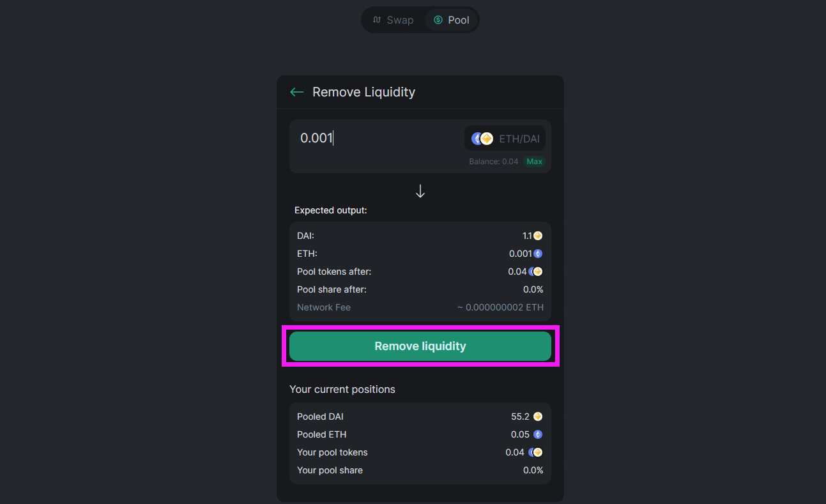Click the Network Fee value
The height and width of the screenshot is (504, 826).
(500, 307)
